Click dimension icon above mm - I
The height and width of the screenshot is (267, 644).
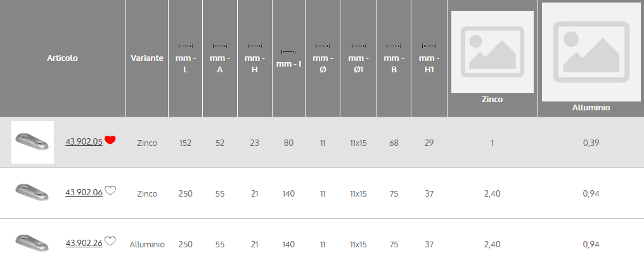pyautogui.click(x=288, y=51)
